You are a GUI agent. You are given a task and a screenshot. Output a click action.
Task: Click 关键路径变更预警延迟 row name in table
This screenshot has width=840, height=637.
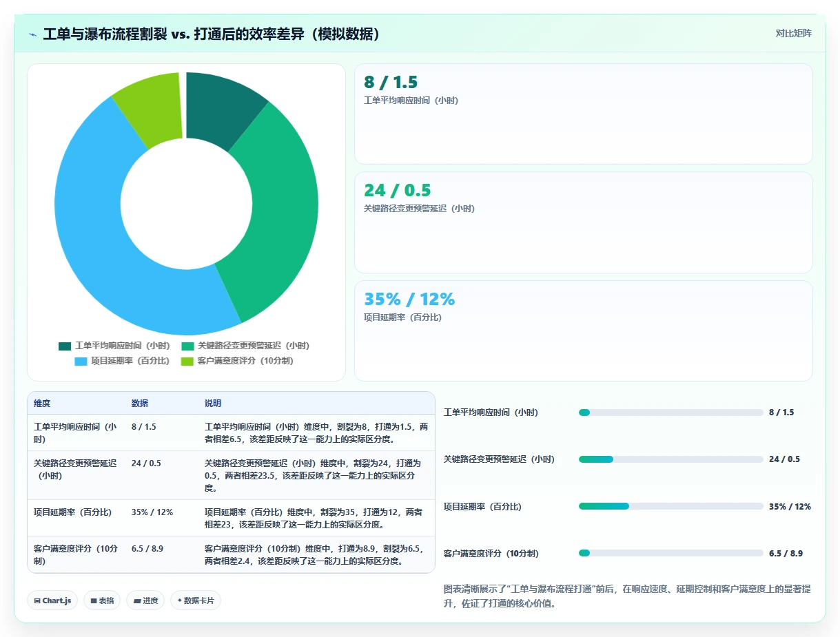coord(76,470)
